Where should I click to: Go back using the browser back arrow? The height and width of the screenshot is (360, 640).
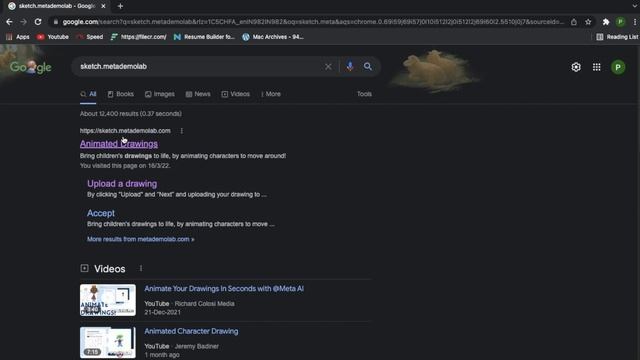(9, 22)
